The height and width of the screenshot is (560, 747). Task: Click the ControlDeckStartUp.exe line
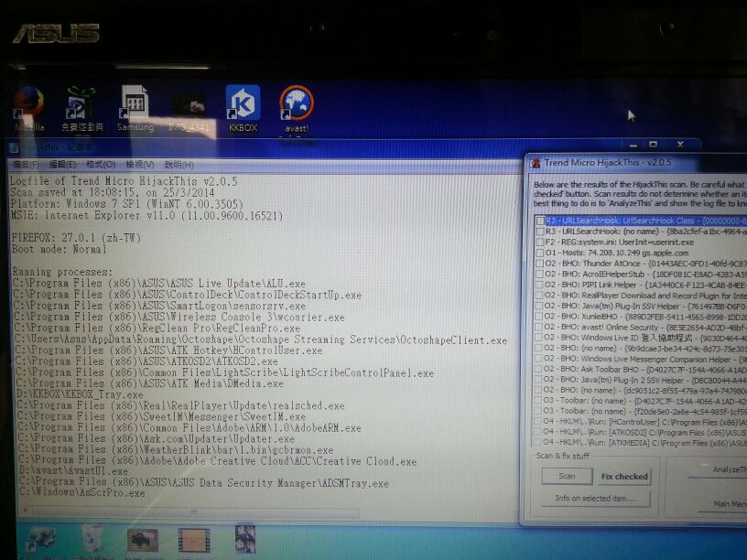(x=188, y=295)
